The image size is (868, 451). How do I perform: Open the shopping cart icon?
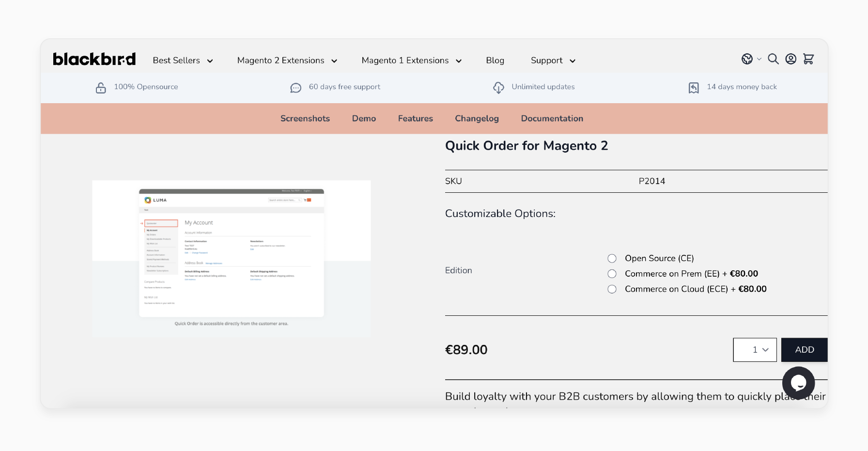(x=808, y=59)
